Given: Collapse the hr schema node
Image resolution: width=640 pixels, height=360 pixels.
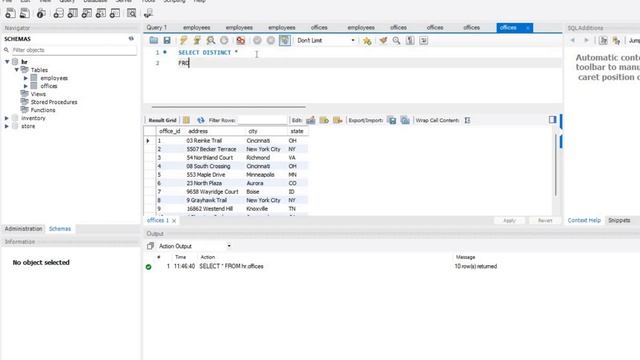Looking at the screenshot, I should 7,62.
